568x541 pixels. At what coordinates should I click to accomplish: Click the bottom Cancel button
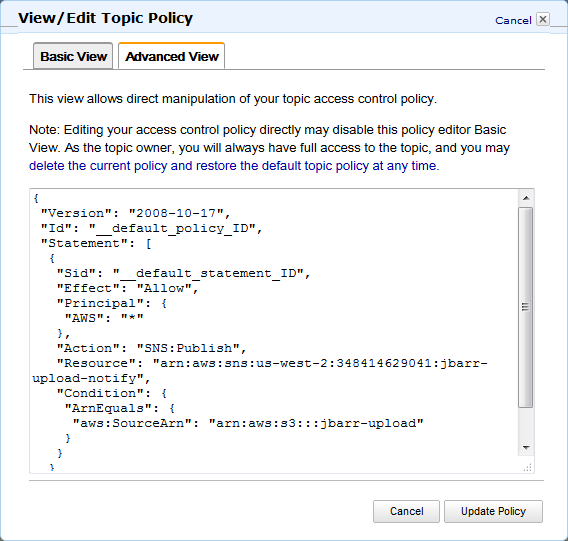406,511
